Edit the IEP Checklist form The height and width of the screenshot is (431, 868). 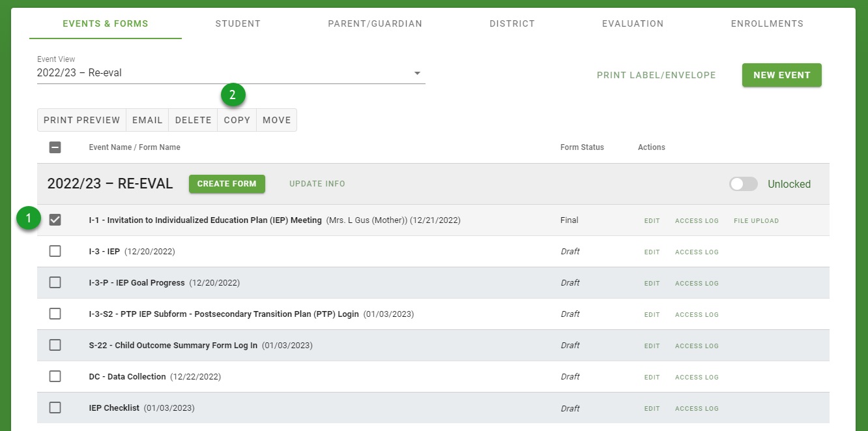point(652,409)
